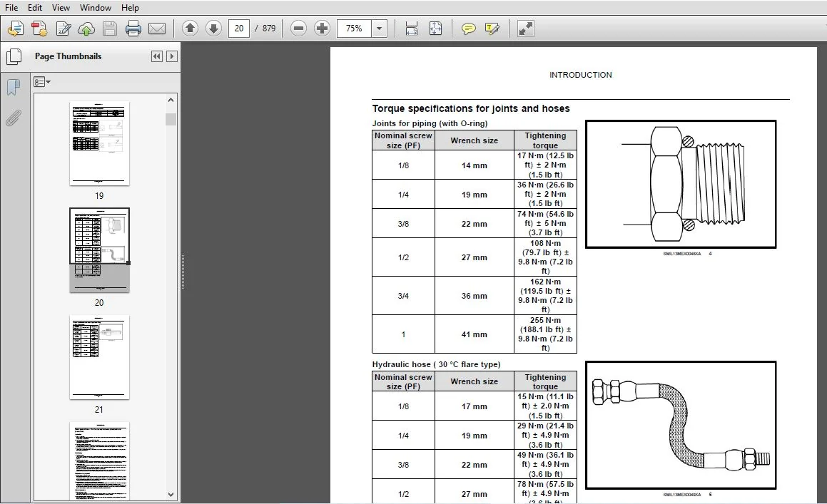Click the '41 mm' wrench size cell
This screenshot has width=827, height=504.
[475, 334]
